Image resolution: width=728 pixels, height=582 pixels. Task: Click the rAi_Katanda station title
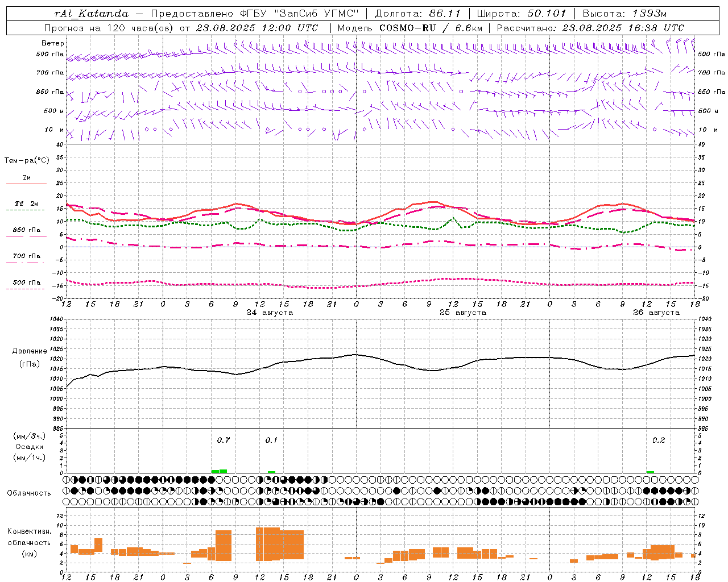(x=92, y=14)
